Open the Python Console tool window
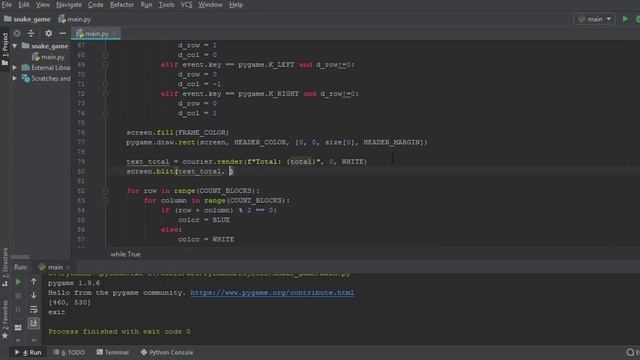The width and height of the screenshot is (640, 360). [x=167, y=352]
